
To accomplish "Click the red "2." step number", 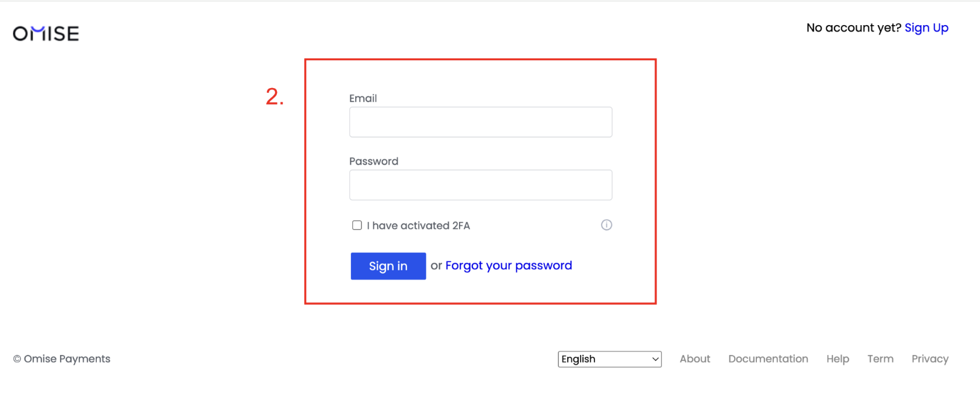I will point(274,97).
